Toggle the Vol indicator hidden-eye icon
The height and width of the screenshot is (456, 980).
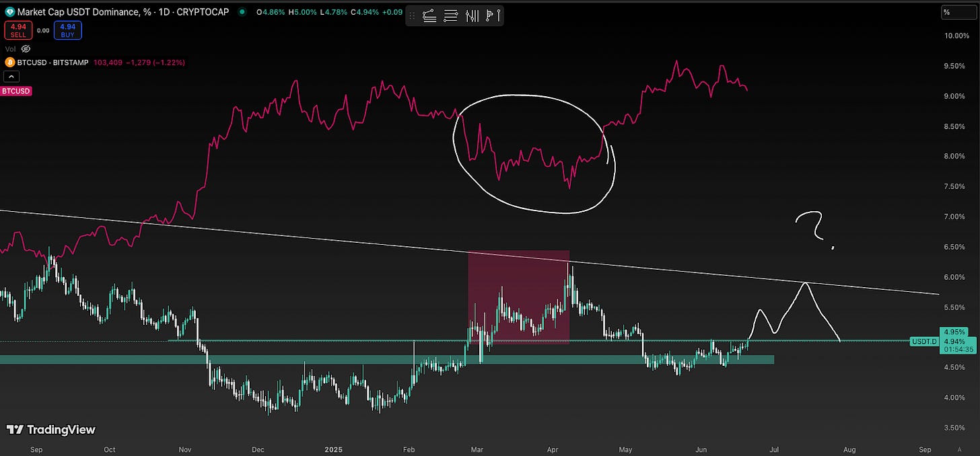click(x=26, y=49)
